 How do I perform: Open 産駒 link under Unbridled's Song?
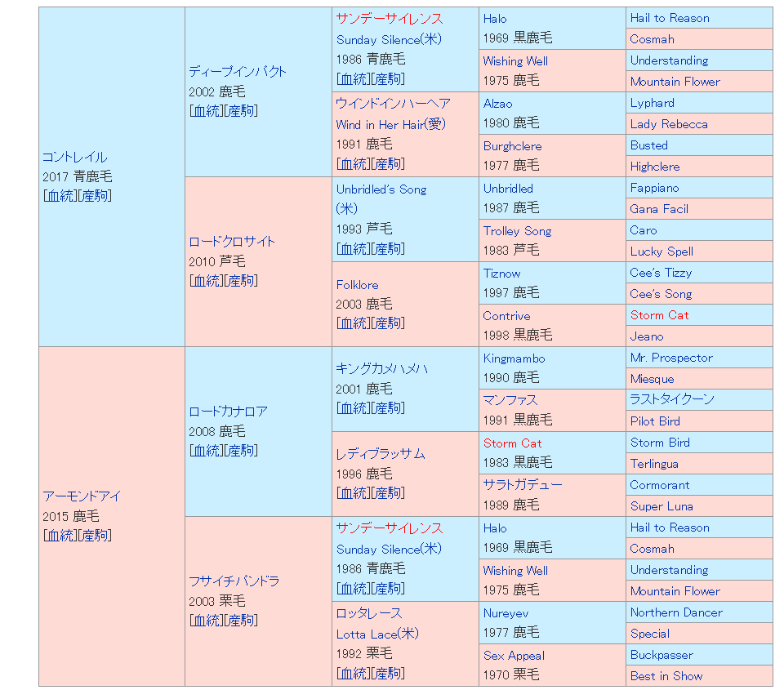click(389, 249)
